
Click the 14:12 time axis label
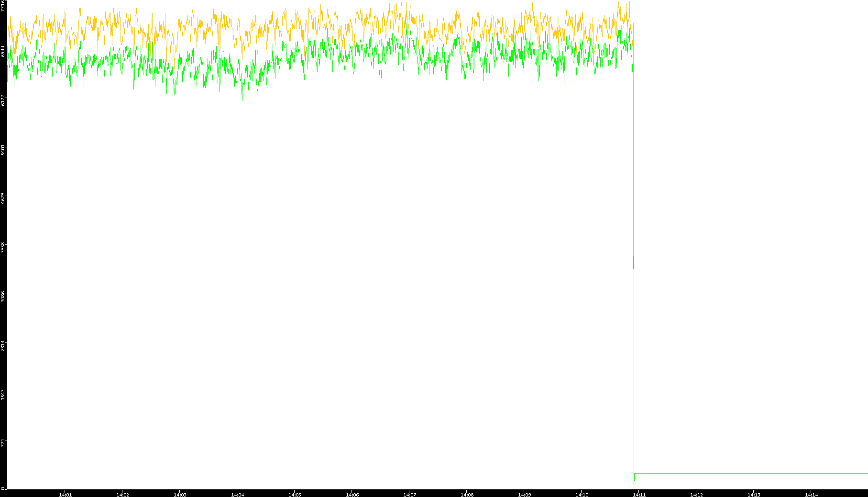(x=696, y=495)
